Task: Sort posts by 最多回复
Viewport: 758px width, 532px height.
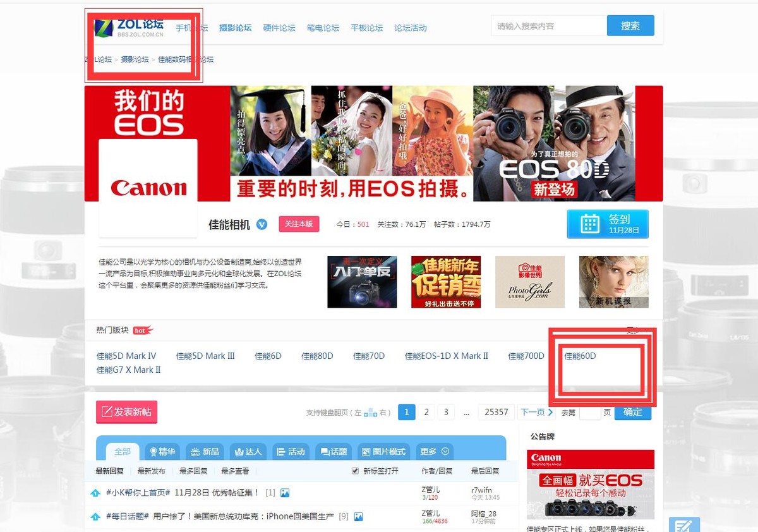Action: pyautogui.click(x=193, y=471)
